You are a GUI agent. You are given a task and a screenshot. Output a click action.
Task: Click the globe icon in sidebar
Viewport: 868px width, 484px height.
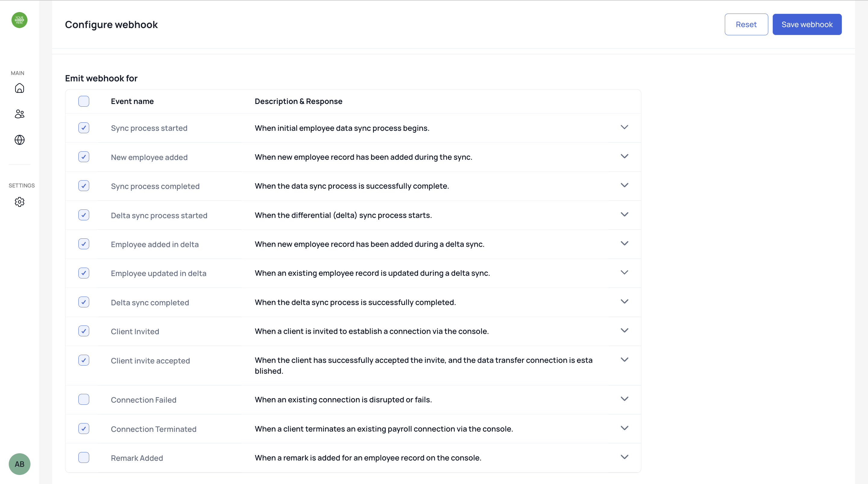click(x=20, y=140)
